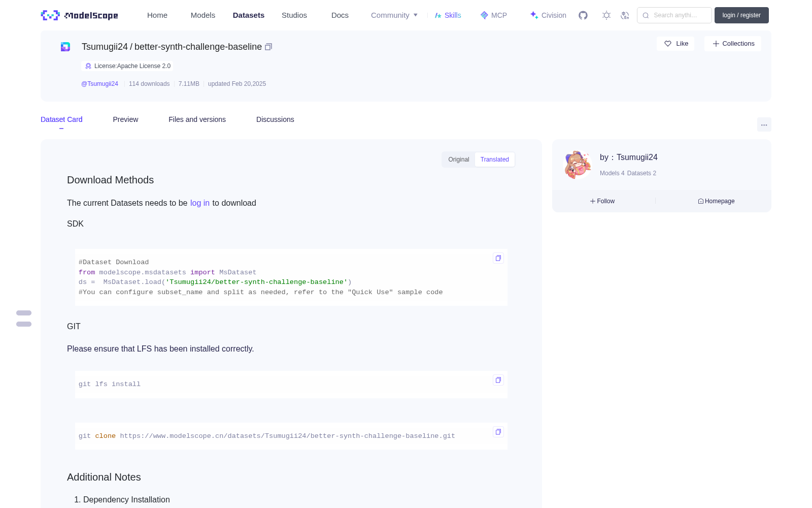Switch to Translated text view
Screen dimensions: 812x508
495,160
